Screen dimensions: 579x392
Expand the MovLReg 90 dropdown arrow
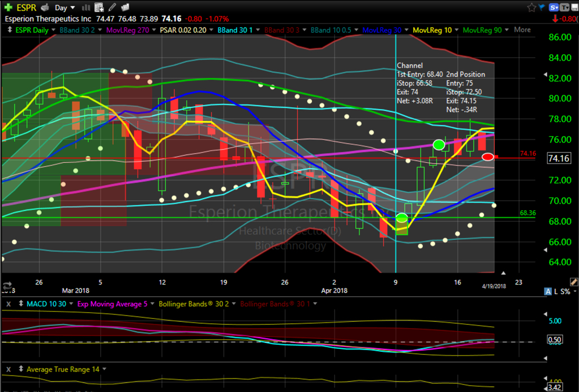pyautogui.click(x=507, y=30)
